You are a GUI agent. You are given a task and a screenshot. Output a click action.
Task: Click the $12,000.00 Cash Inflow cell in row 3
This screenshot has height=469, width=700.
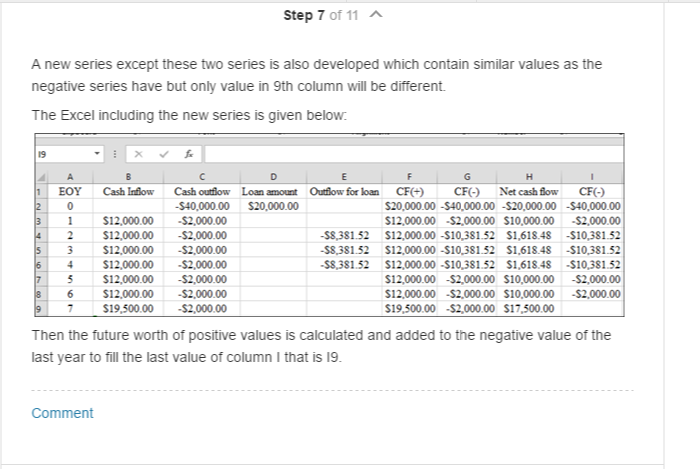(x=128, y=221)
